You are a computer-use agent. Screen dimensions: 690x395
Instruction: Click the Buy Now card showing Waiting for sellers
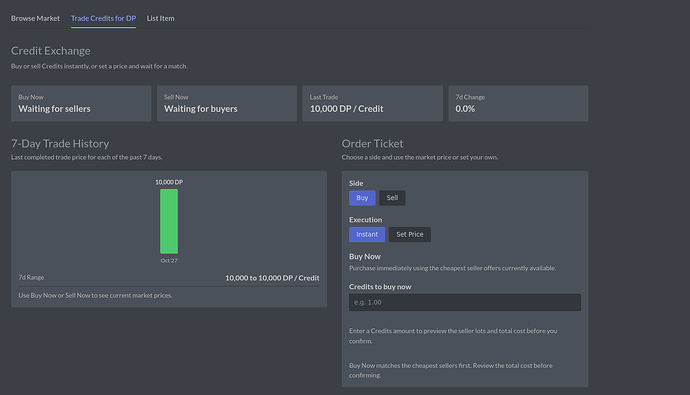(x=81, y=104)
